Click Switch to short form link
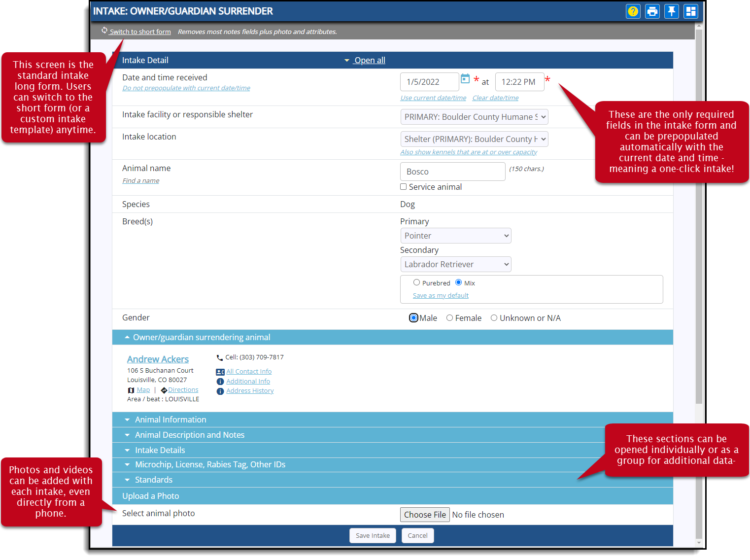 (x=140, y=32)
